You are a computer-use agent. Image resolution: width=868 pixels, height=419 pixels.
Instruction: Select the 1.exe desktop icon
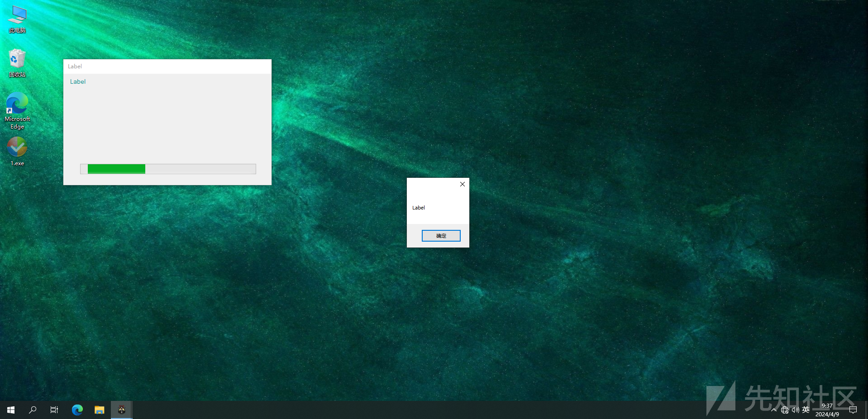[17, 152]
